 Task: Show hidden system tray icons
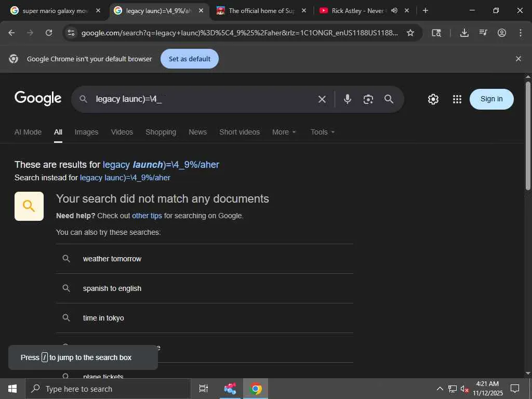click(x=440, y=389)
